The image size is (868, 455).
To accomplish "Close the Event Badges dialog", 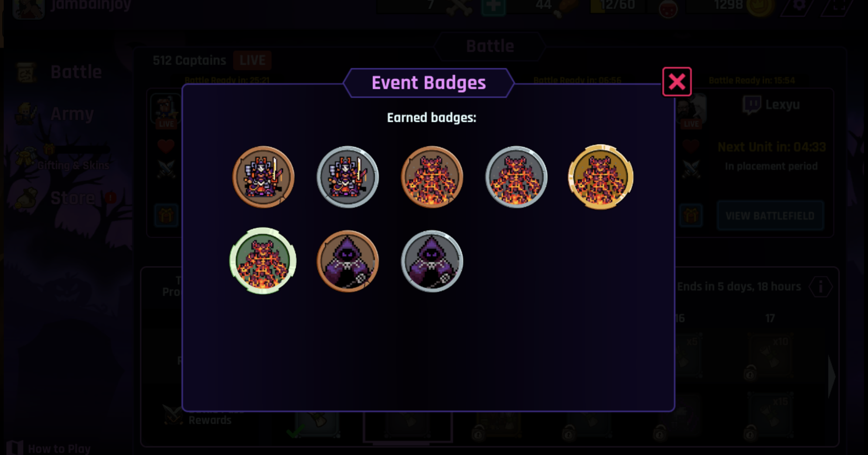I will point(677,82).
